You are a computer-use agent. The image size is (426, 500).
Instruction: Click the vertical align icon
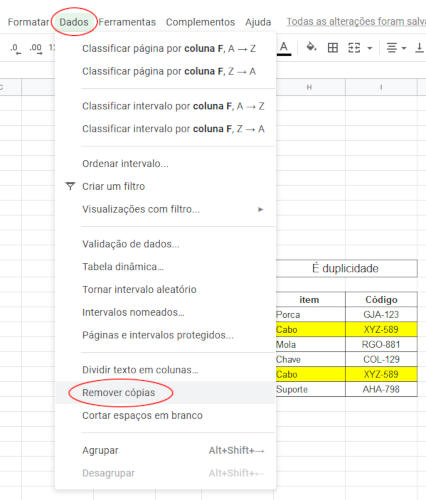pyautogui.click(x=420, y=48)
